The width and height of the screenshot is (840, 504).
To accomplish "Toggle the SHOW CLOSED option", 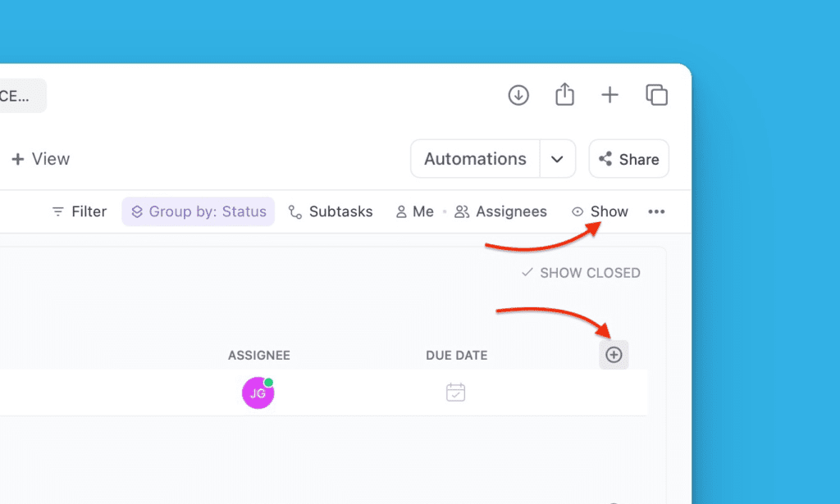I will tap(580, 273).
